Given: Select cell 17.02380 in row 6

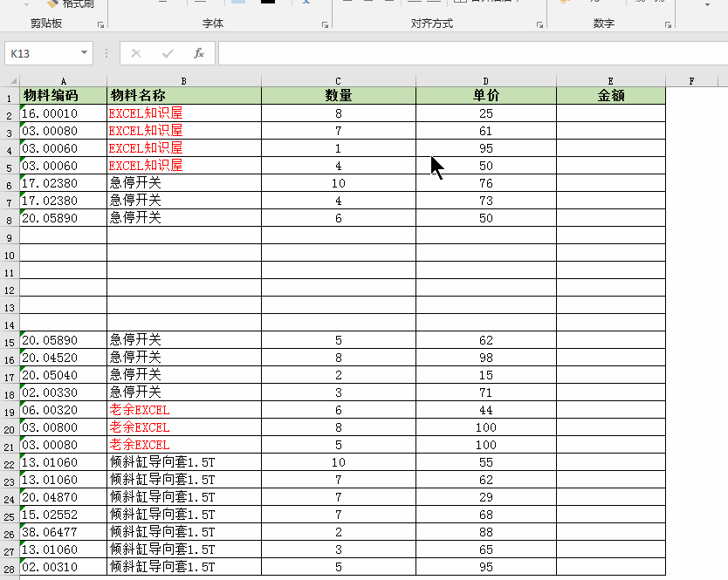Looking at the screenshot, I should click(63, 183).
